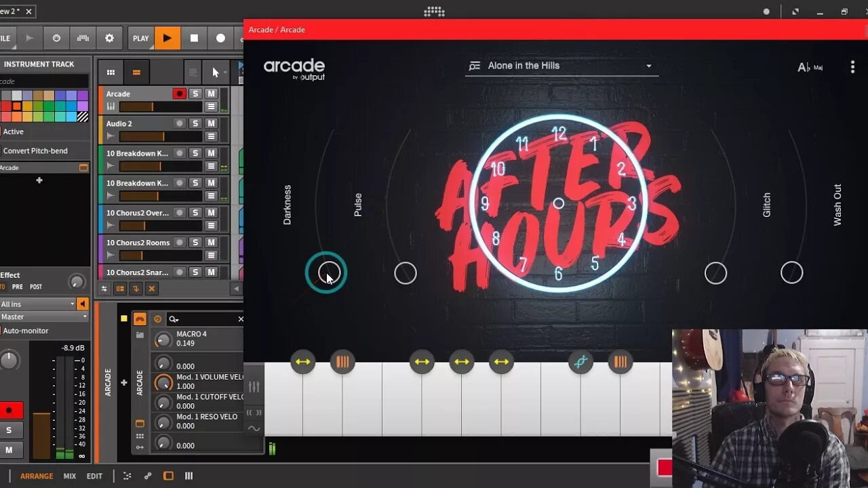Toggle the vertical bars mixer icon in bottom bar
This screenshot has width=868, height=488.
point(189,476)
